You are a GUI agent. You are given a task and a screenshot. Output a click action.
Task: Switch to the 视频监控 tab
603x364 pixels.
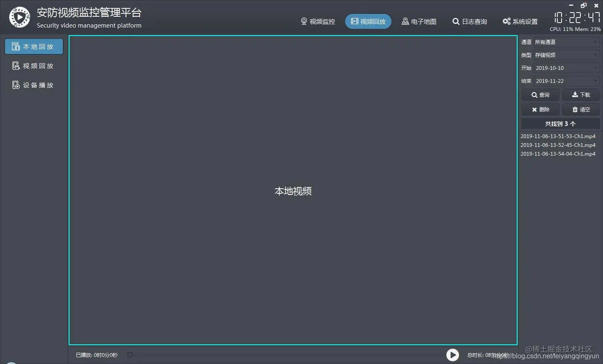(318, 21)
